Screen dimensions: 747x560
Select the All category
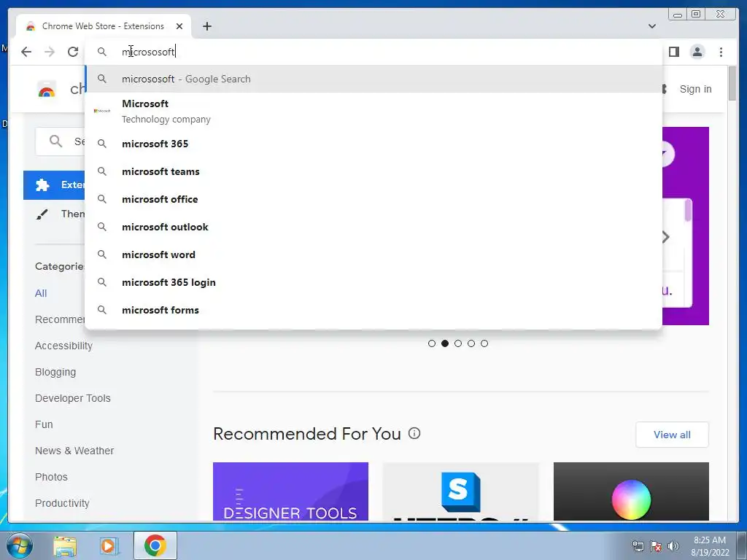point(41,293)
